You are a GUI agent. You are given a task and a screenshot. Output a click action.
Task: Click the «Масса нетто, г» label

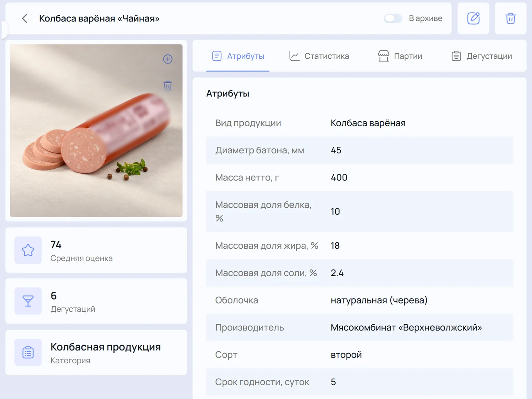[x=247, y=178]
